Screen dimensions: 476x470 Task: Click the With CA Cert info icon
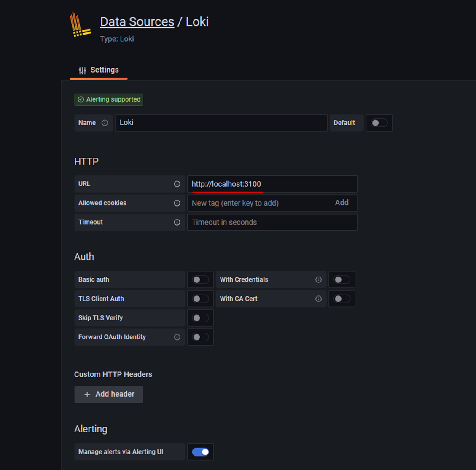click(318, 299)
